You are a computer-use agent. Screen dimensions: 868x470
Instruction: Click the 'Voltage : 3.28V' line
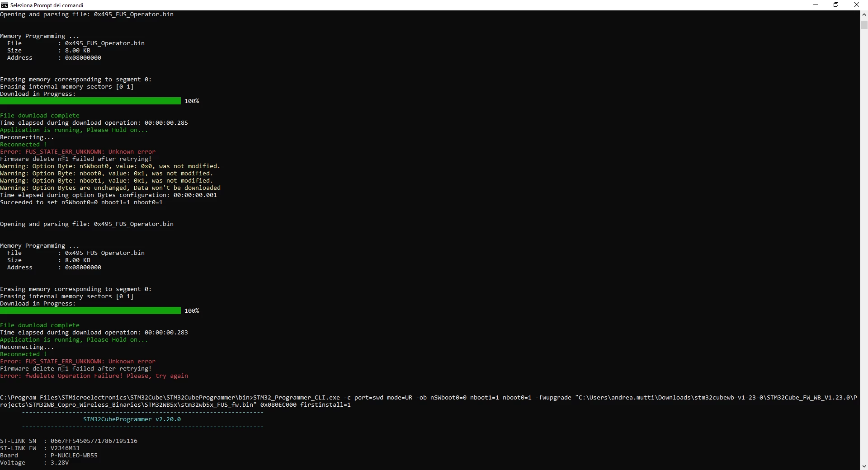click(x=34, y=463)
